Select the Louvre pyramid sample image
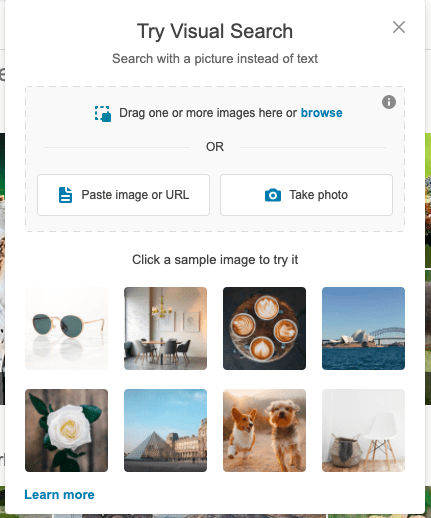This screenshot has width=431, height=518. 165,430
